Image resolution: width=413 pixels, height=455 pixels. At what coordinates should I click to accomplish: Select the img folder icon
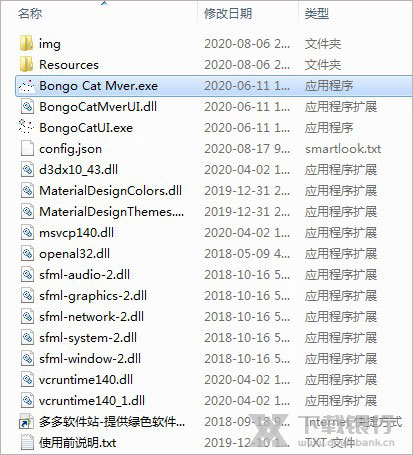pyautogui.click(x=26, y=44)
